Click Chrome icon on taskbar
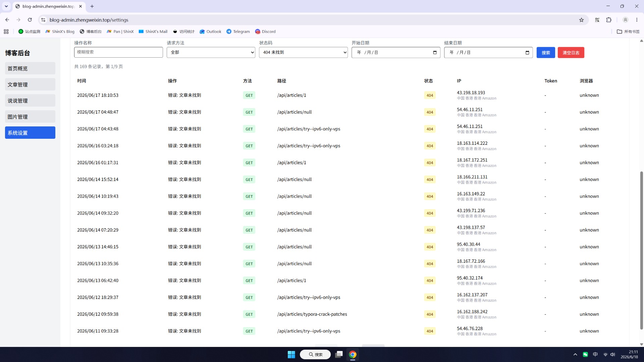This screenshot has height=362, width=644. [x=353, y=354]
